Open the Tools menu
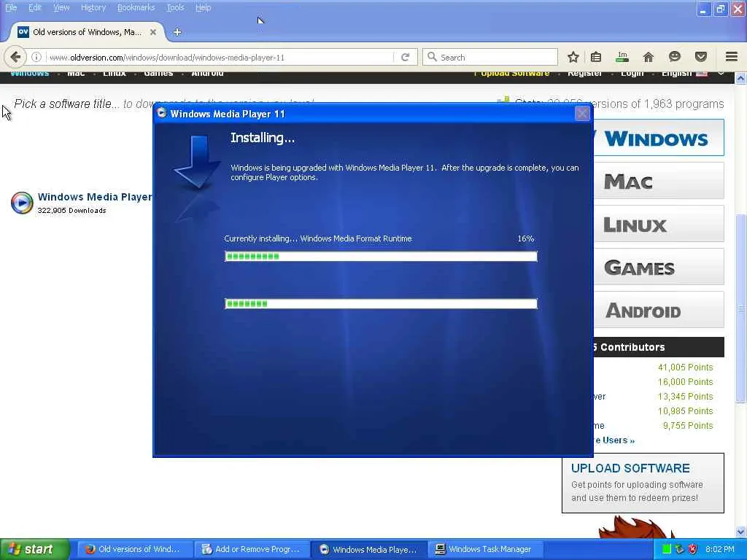Viewport: 747px width, 560px height. pyautogui.click(x=175, y=7)
